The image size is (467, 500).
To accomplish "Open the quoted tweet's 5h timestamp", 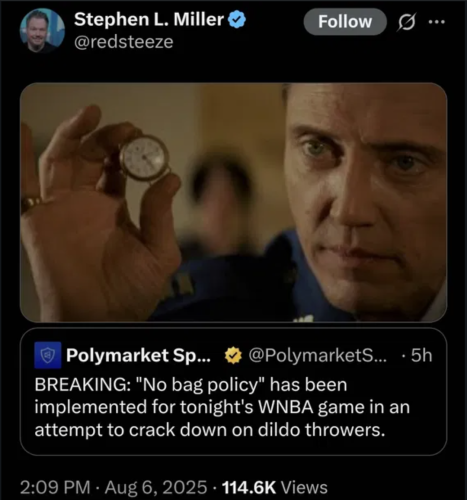I will click(x=421, y=355).
